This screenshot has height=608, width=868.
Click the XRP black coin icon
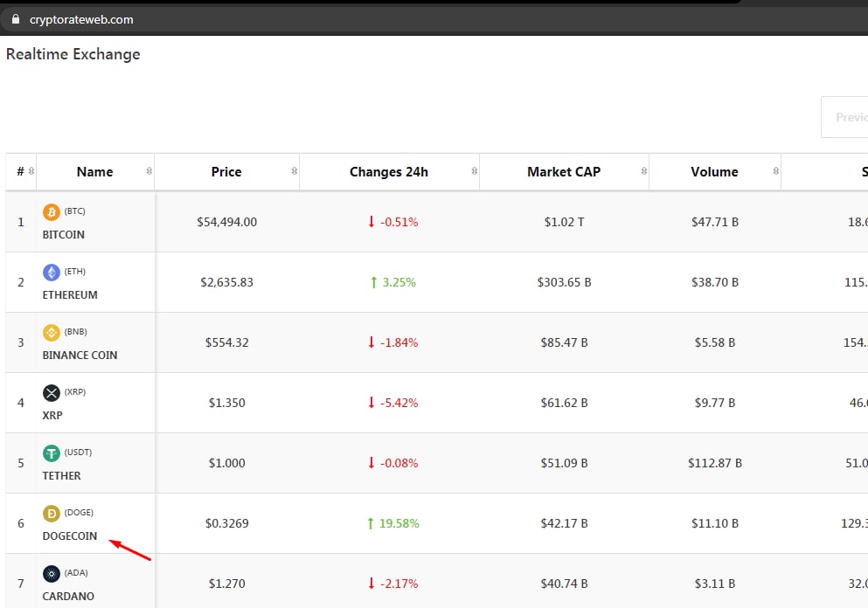pos(52,393)
